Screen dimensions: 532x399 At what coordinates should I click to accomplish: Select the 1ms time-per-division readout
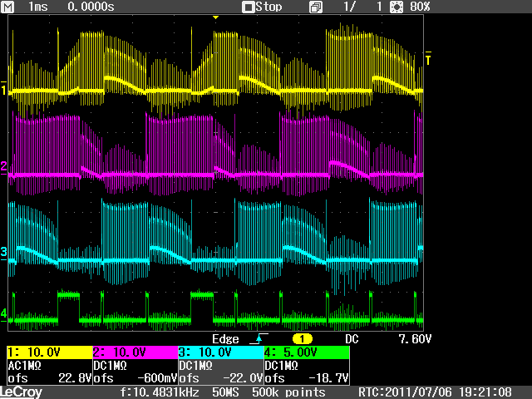tap(37, 7)
